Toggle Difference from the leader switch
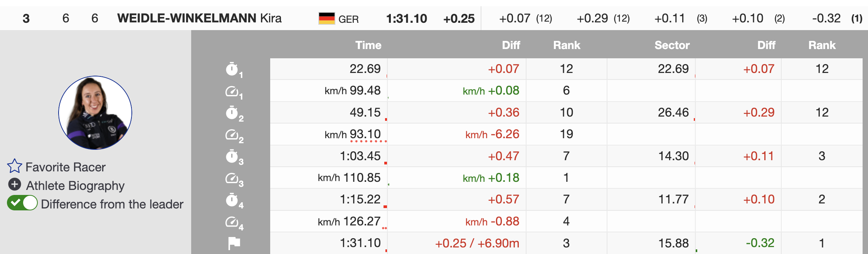The image size is (868, 254). click(x=22, y=203)
